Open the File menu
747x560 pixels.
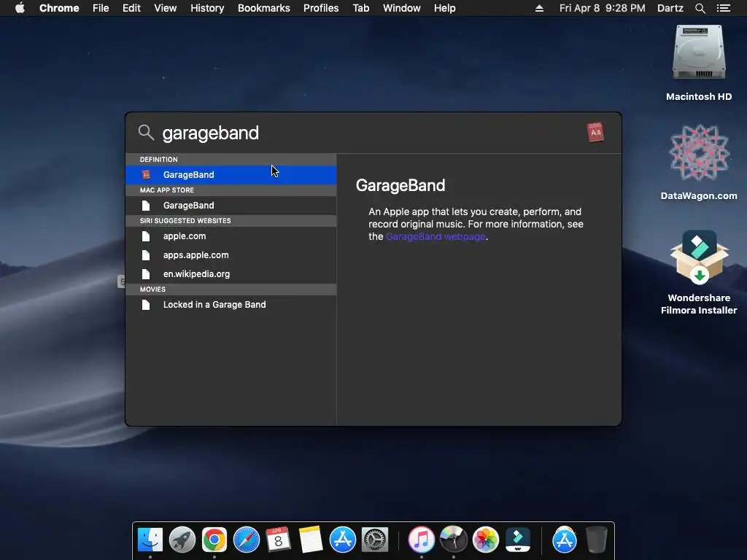101,8
